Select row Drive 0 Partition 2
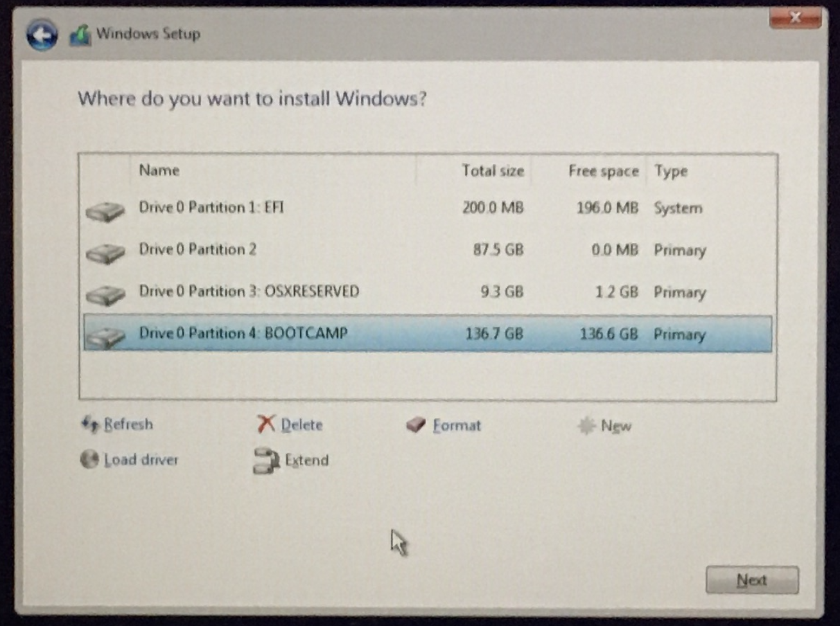The image size is (840, 626). click(428, 250)
